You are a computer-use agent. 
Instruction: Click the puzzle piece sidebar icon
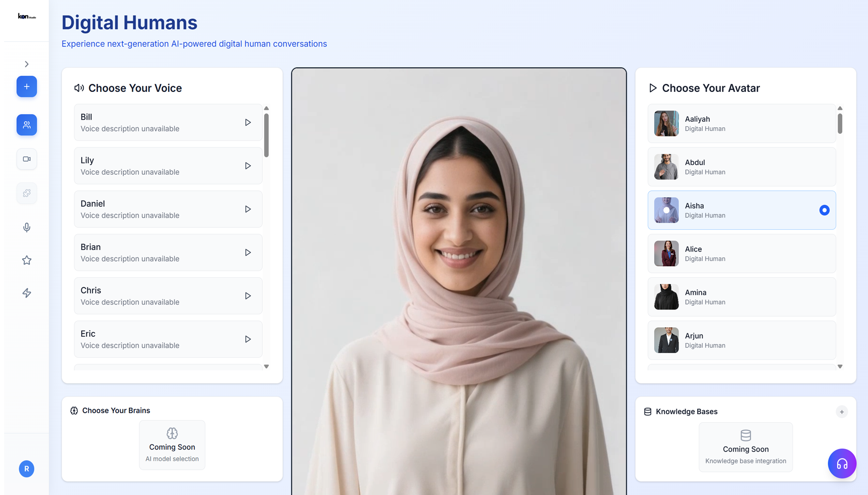(27, 193)
